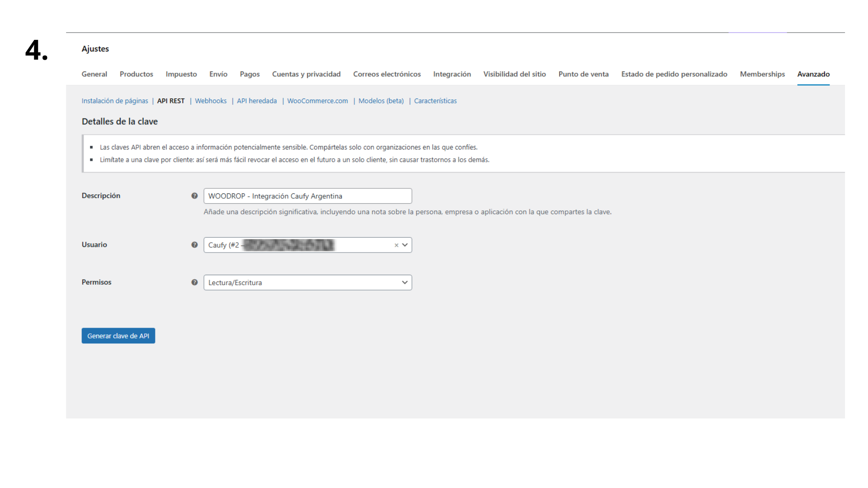
Task: Expand the Usuario dropdown arrow
Action: click(x=405, y=245)
